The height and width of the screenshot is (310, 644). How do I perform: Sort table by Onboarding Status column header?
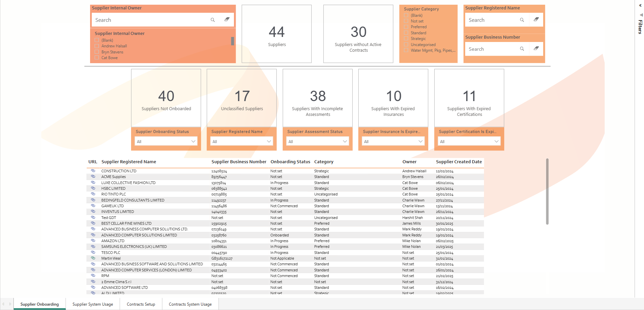[290, 162]
